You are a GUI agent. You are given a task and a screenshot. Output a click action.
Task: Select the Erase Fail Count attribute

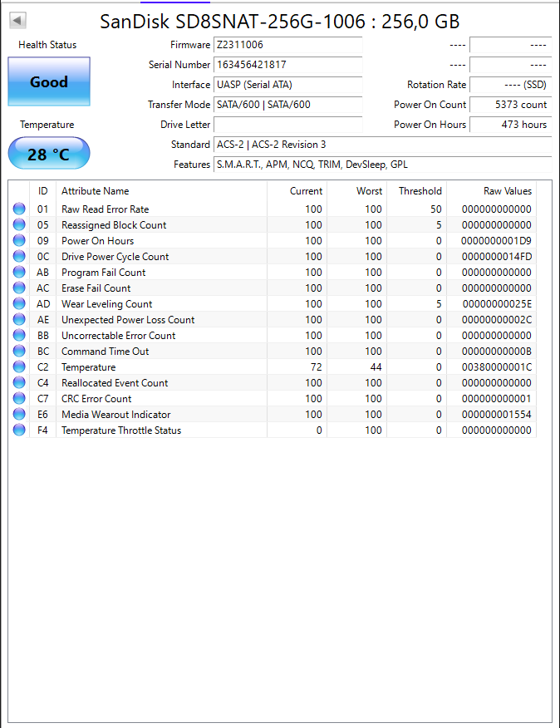(96, 288)
